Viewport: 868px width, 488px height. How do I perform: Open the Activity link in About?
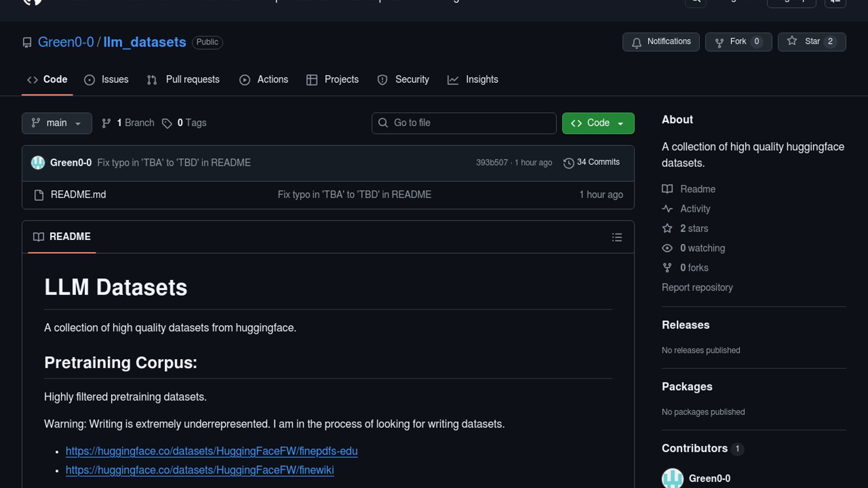tap(695, 209)
